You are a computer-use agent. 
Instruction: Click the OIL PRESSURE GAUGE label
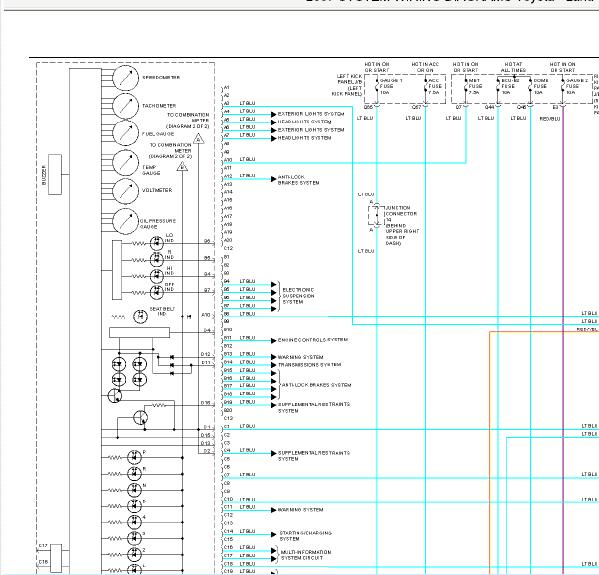158,224
